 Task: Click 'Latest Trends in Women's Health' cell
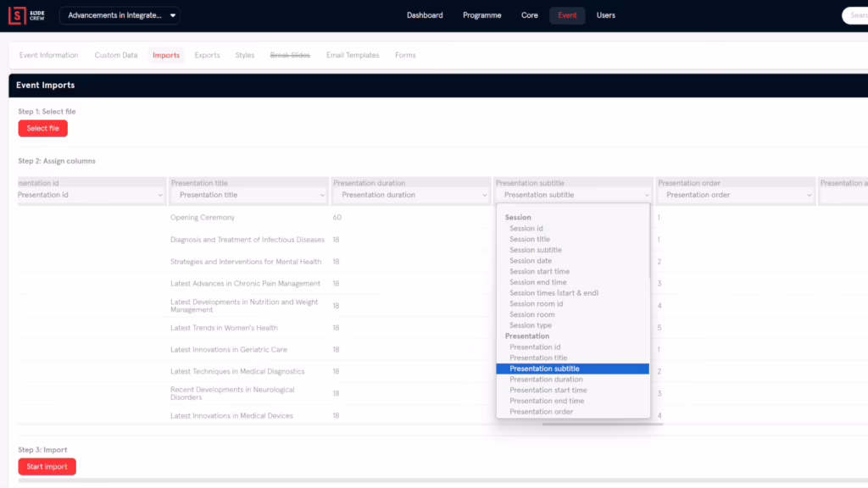224,328
